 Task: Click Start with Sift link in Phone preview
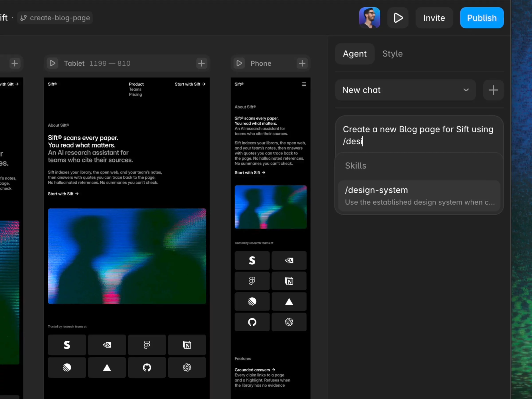tap(250, 173)
